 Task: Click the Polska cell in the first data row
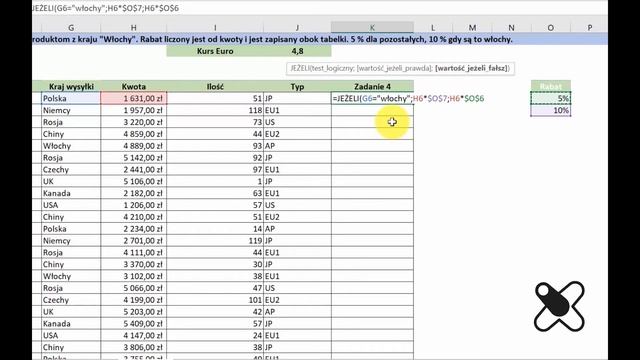[x=71, y=98]
